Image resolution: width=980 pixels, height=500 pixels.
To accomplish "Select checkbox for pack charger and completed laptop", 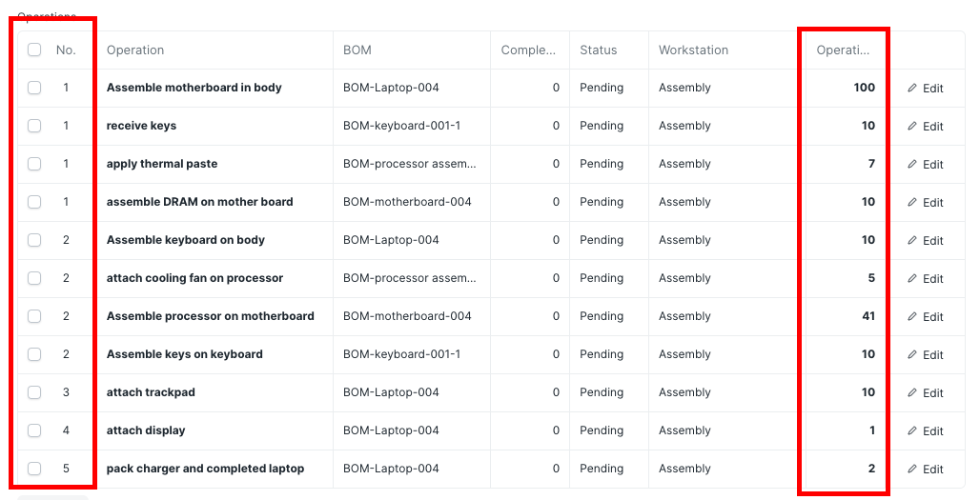I will click(34, 469).
